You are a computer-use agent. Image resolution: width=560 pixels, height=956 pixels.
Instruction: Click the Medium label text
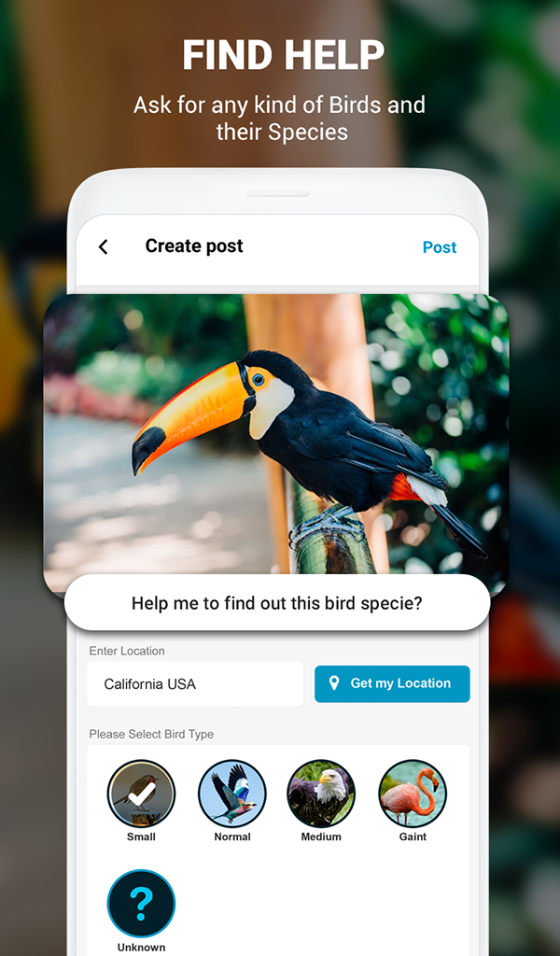(x=321, y=836)
